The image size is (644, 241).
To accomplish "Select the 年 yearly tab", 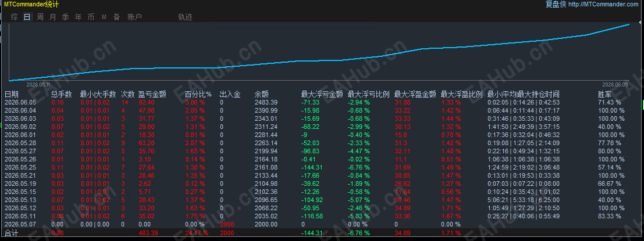I will [78, 17].
